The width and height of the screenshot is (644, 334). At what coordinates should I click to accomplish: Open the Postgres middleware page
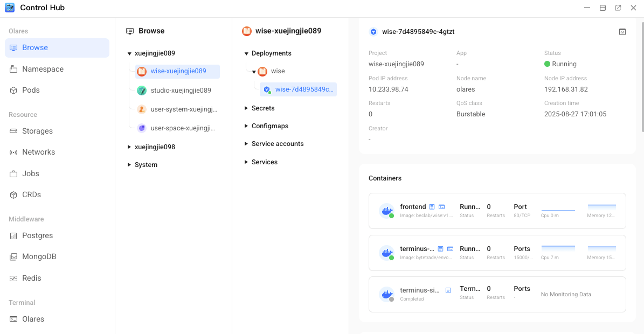[37, 235]
